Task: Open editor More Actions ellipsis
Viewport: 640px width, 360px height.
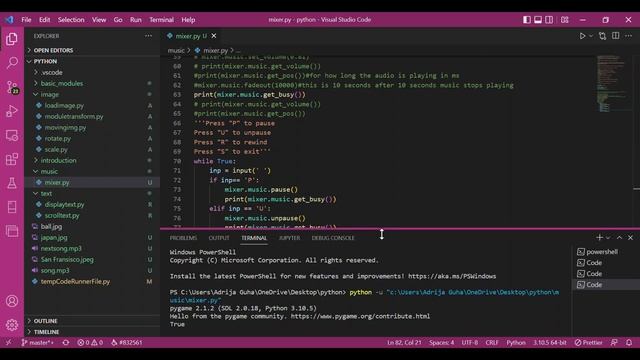Action: [629, 36]
